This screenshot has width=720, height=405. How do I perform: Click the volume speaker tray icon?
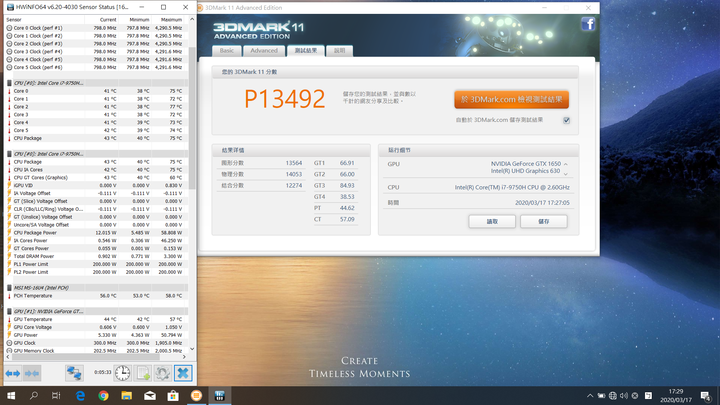pos(624,395)
